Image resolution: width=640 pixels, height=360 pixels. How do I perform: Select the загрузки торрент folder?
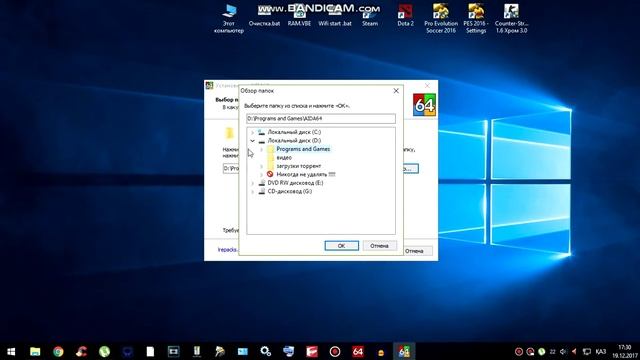[298, 166]
